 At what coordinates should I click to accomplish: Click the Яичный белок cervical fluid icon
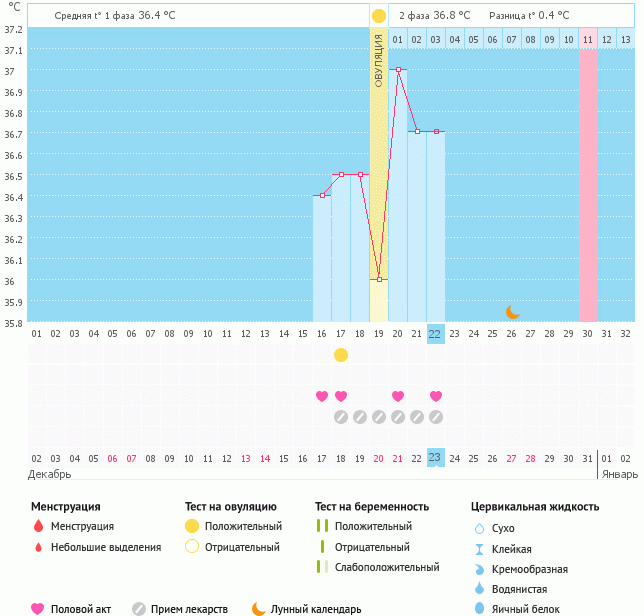[479, 609]
